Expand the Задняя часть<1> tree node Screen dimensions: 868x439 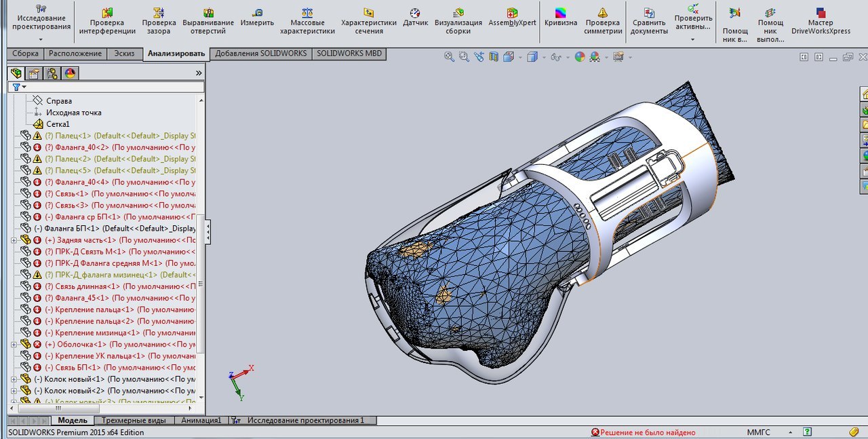tap(14, 240)
